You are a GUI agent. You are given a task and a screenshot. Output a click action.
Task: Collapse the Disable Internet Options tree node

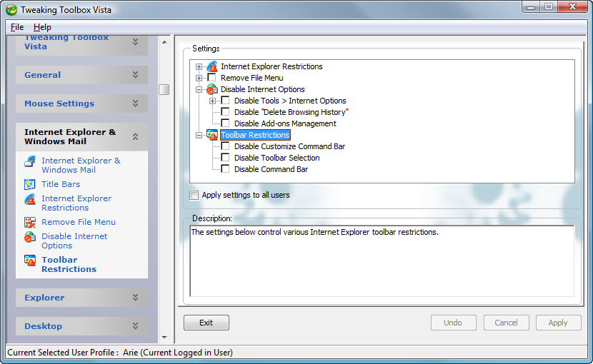tap(199, 90)
